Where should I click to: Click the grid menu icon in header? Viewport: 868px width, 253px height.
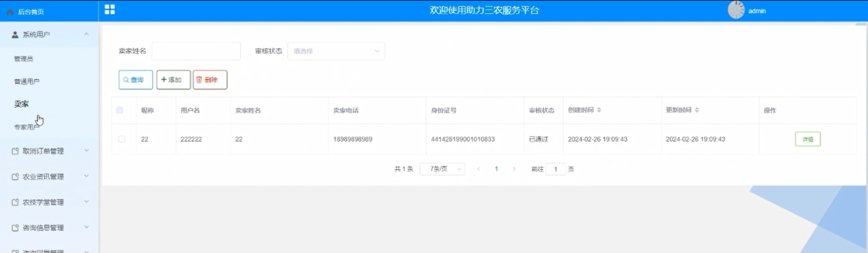click(x=110, y=9)
